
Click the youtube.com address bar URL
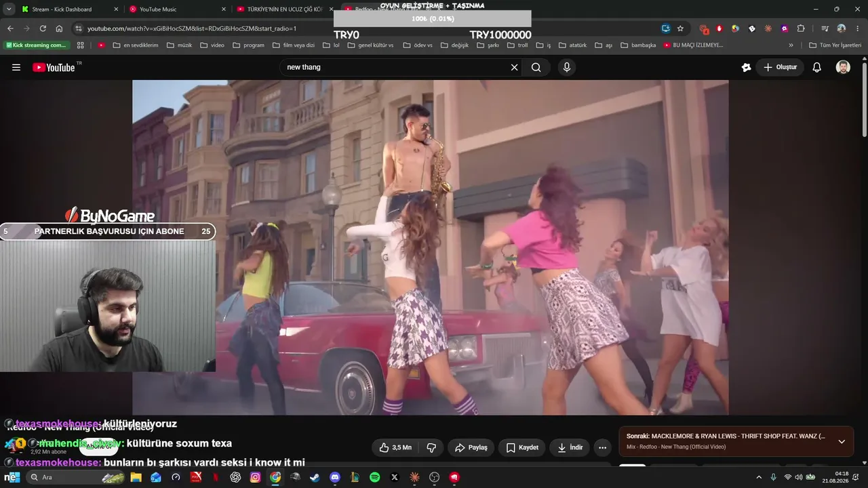192,28
